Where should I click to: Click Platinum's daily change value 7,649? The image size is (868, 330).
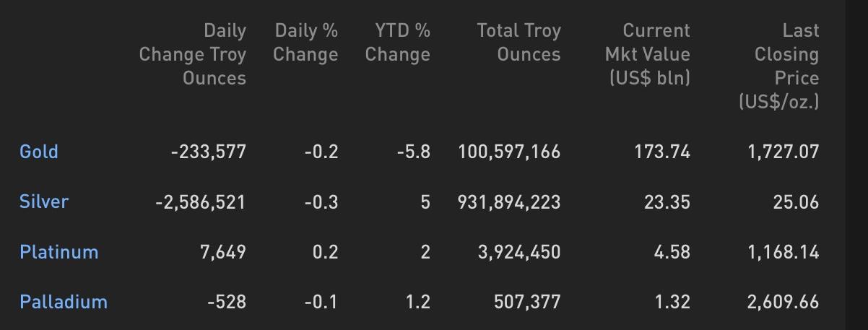[223, 252]
